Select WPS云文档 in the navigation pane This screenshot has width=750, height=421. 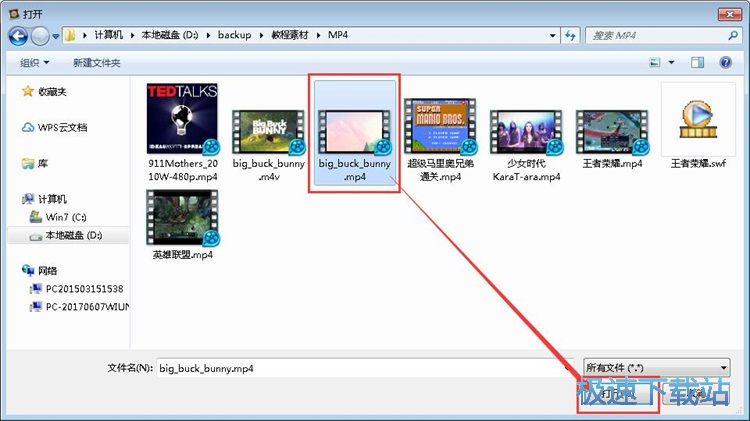tap(63, 128)
